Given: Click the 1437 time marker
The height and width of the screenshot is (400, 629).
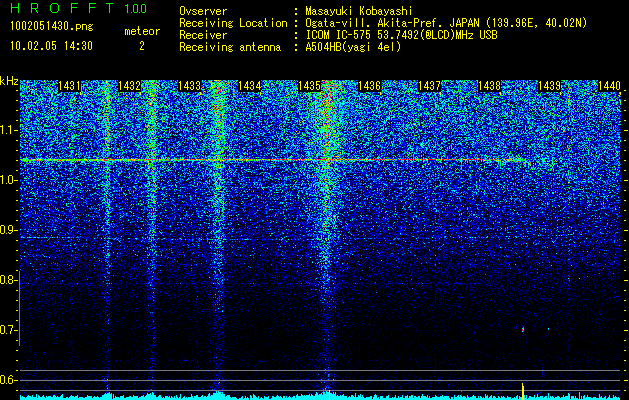Looking at the screenshot, I should coord(429,86).
